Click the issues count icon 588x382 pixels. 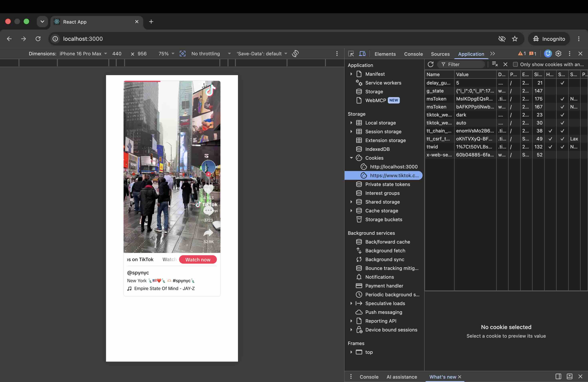(x=532, y=54)
